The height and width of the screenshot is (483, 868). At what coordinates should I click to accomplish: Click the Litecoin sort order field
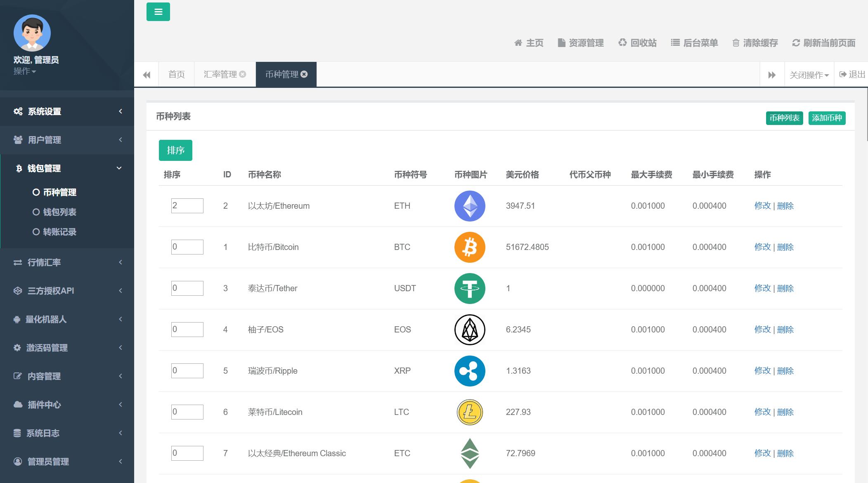pos(187,412)
